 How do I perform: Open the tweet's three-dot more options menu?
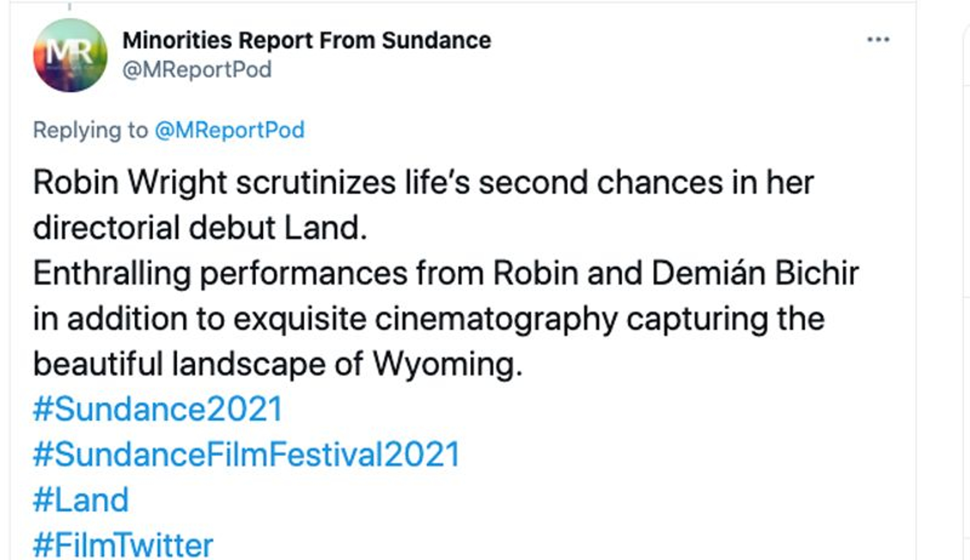[878, 40]
